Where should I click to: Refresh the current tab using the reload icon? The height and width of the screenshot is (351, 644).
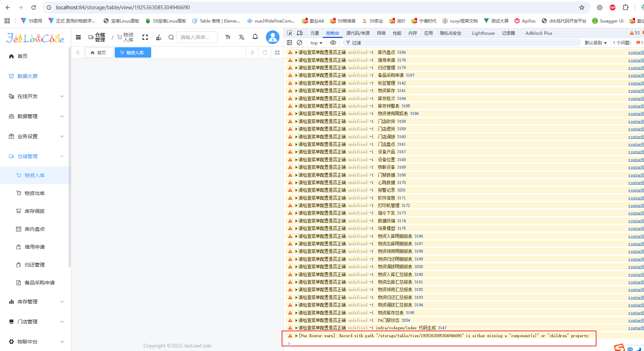(265, 53)
